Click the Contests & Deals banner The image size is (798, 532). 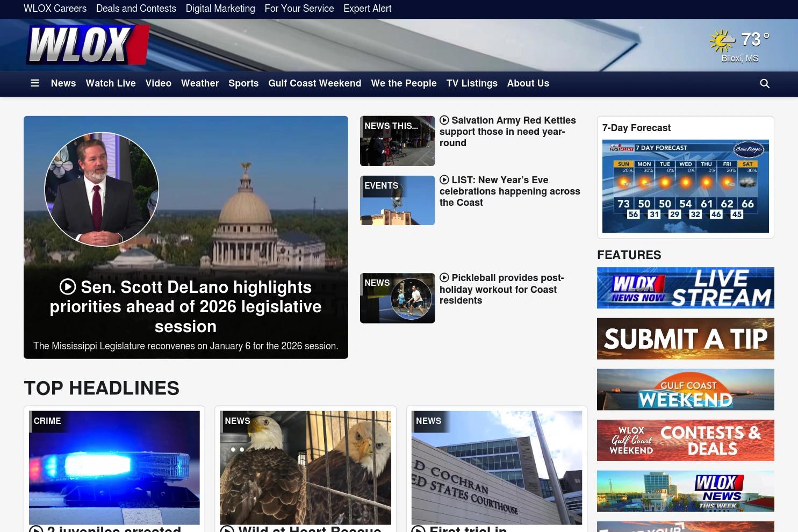[x=686, y=440]
